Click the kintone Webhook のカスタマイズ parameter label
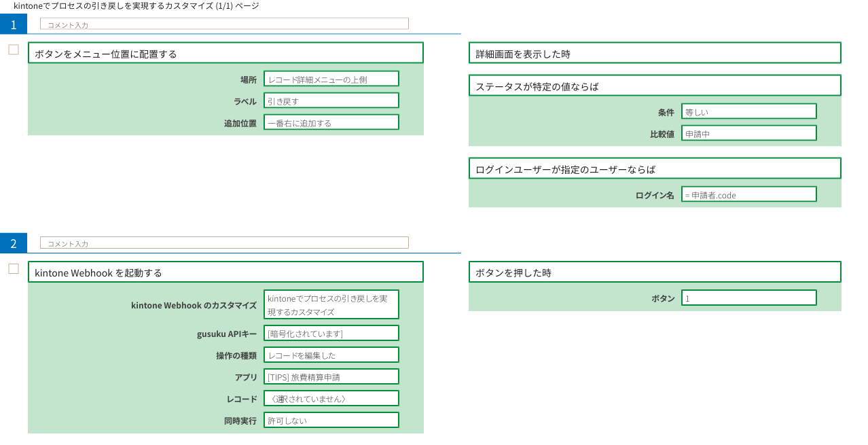 [194, 305]
